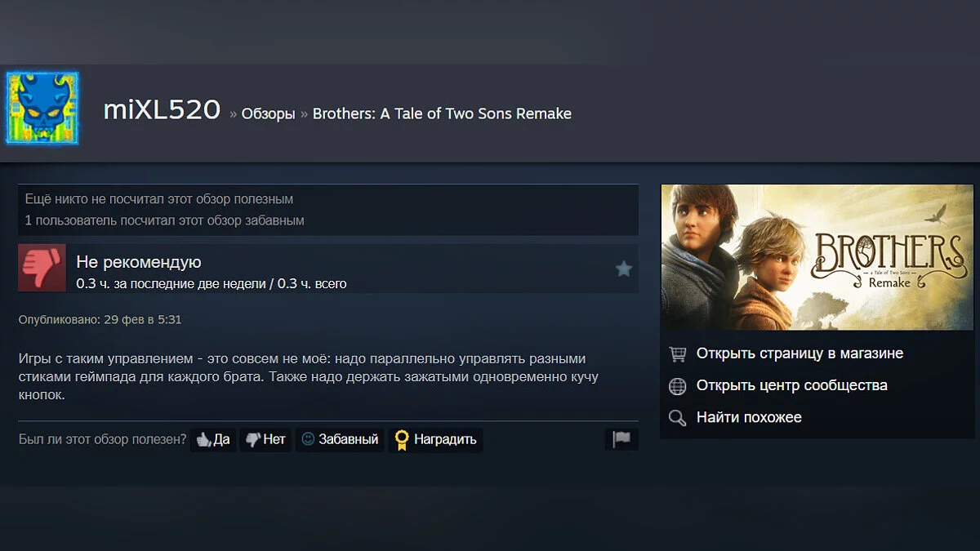Vote Нет on review helpfulness
This screenshot has width=980, height=551.
[265, 439]
